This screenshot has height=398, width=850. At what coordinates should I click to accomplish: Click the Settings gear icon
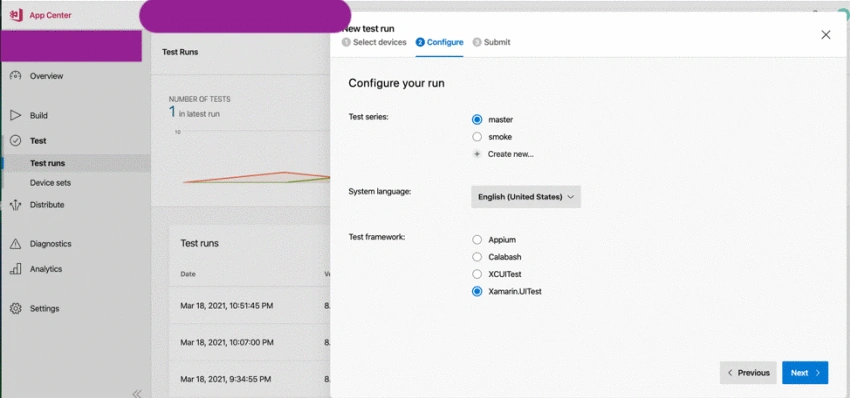tap(16, 309)
